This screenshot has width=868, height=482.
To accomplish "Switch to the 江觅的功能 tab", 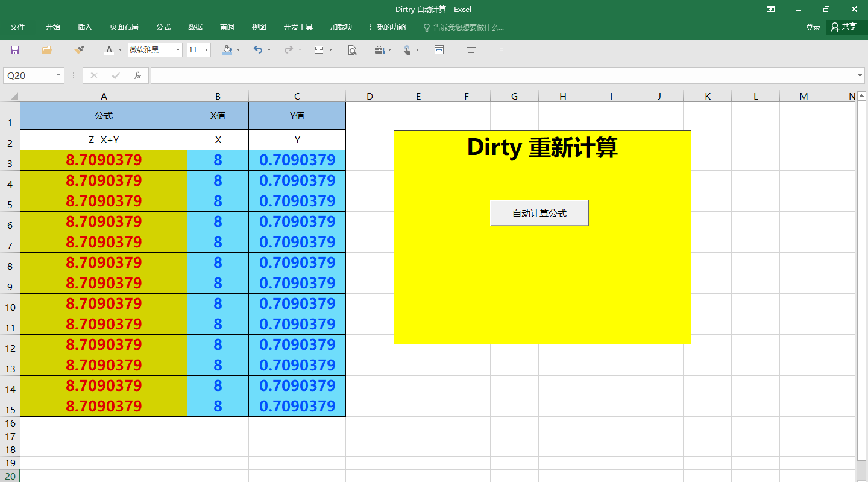I will pos(388,27).
